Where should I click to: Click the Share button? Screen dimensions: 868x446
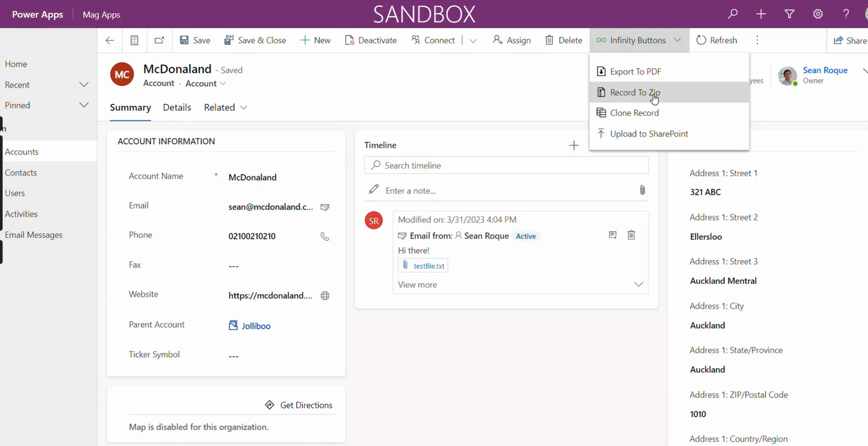tap(849, 41)
